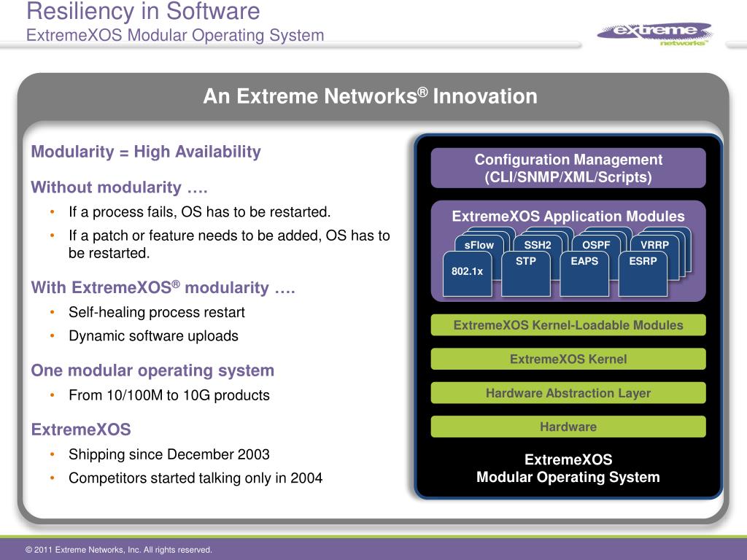The height and width of the screenshot is (560, 747).
Task: Click the 'Without modularity ....' heading
Action: click(119, 187)
